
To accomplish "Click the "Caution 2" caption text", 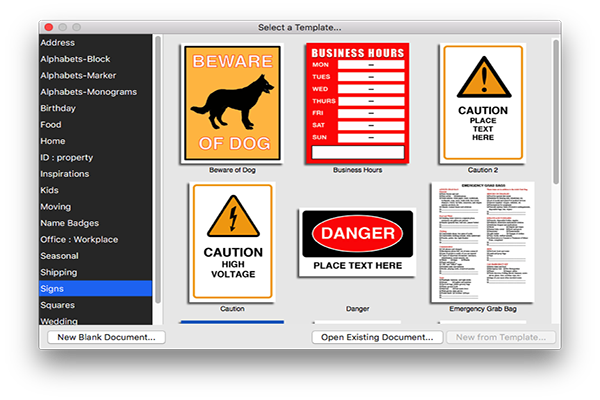I will [483, 170].
